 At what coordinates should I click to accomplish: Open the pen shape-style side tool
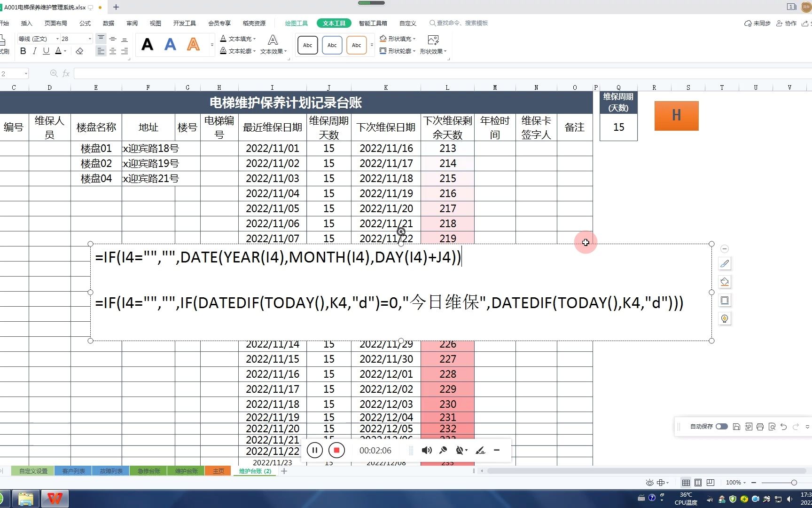[725, 263]
